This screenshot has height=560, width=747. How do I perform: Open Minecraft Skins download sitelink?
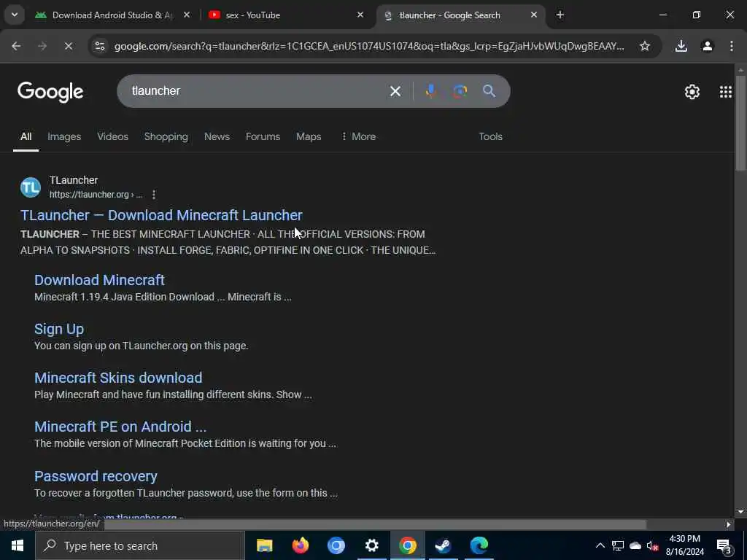(x=118, y=378)
